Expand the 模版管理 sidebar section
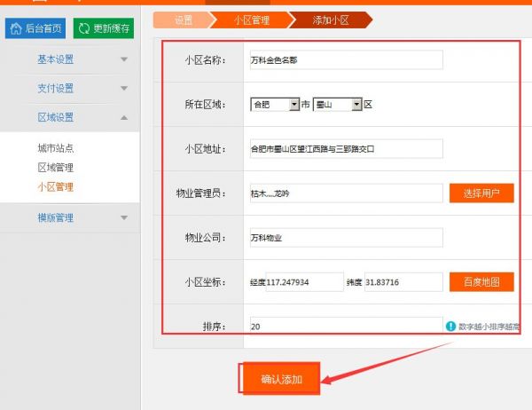The width and height of the screenshot is (532, 410). pyautogui.click(x=123, y=217)
